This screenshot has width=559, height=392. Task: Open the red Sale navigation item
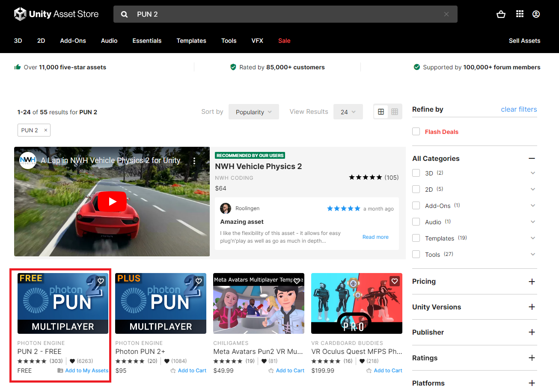click(x=284, y=41)
